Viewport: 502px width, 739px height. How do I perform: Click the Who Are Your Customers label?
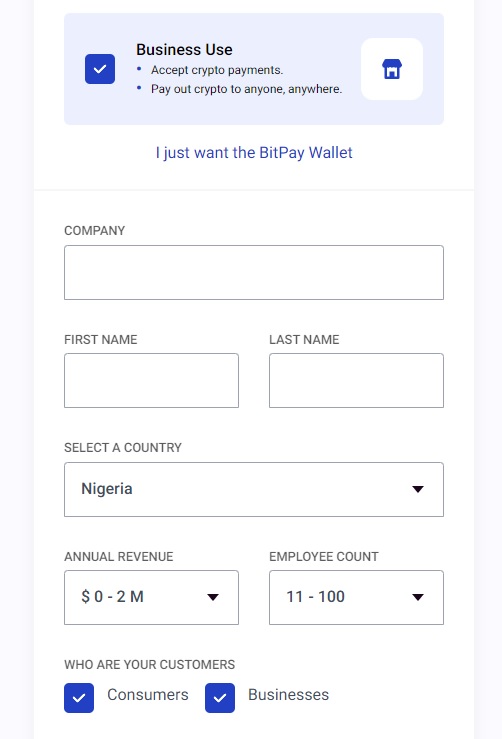[x=149, y=665]
